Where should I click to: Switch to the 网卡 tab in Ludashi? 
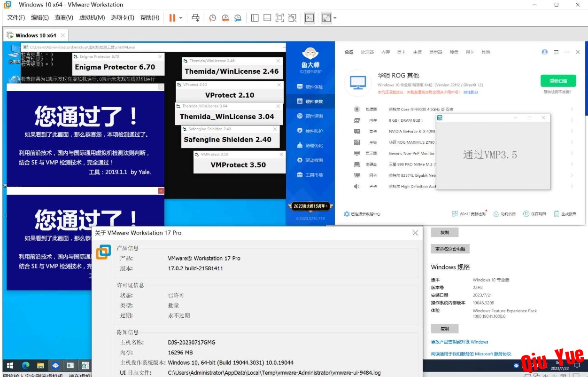point(470,52)
